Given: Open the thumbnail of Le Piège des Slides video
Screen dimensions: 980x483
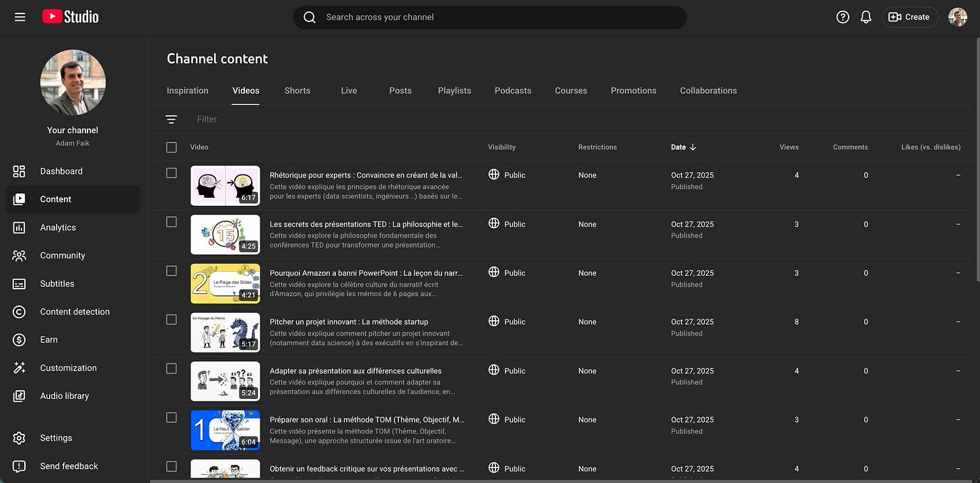Looking at the screenshot, I should point(225,283).
